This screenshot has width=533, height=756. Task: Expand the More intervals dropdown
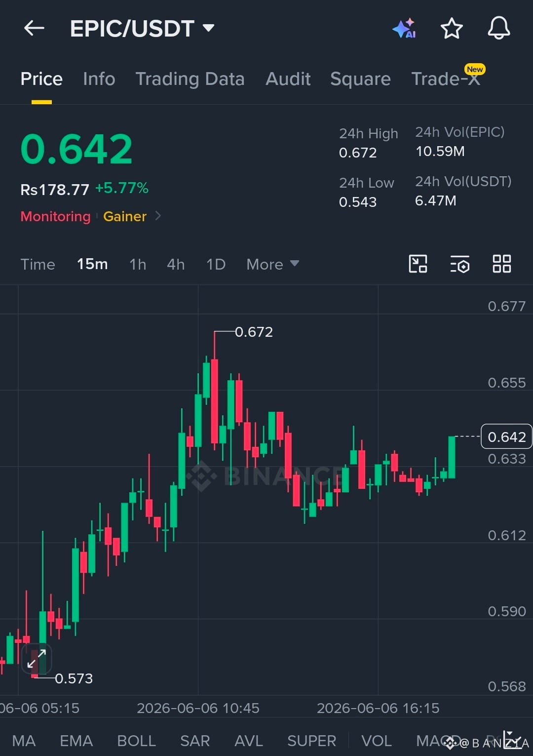click(x=273, y=264)
